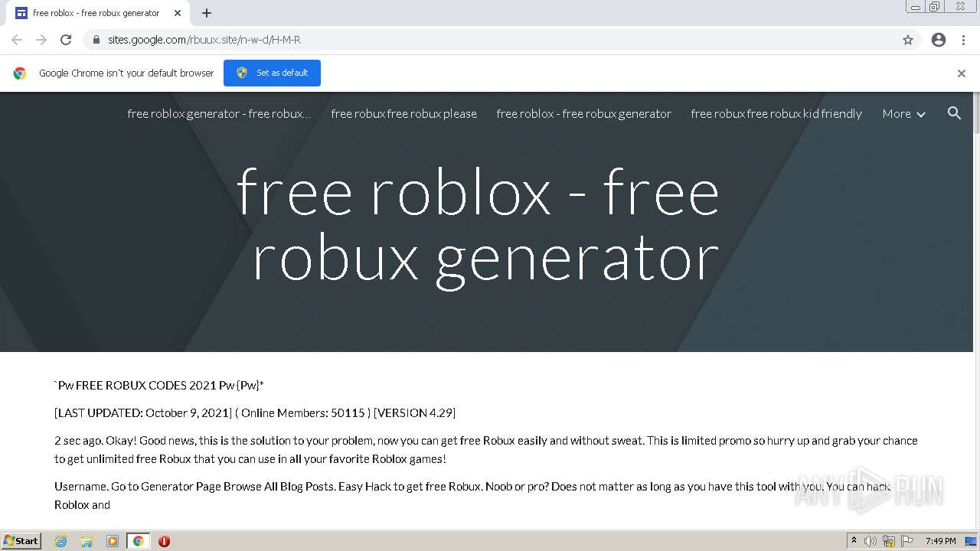
Task: Click the show desktop button
Action: tap(971, 541)
